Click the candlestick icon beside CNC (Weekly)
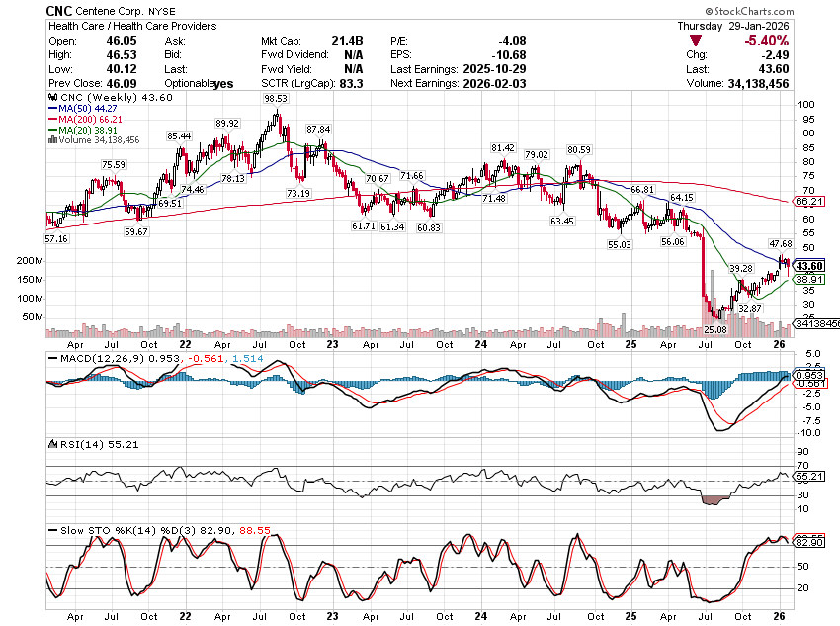This screenshot has width=840, height=626. click(52, 98)
